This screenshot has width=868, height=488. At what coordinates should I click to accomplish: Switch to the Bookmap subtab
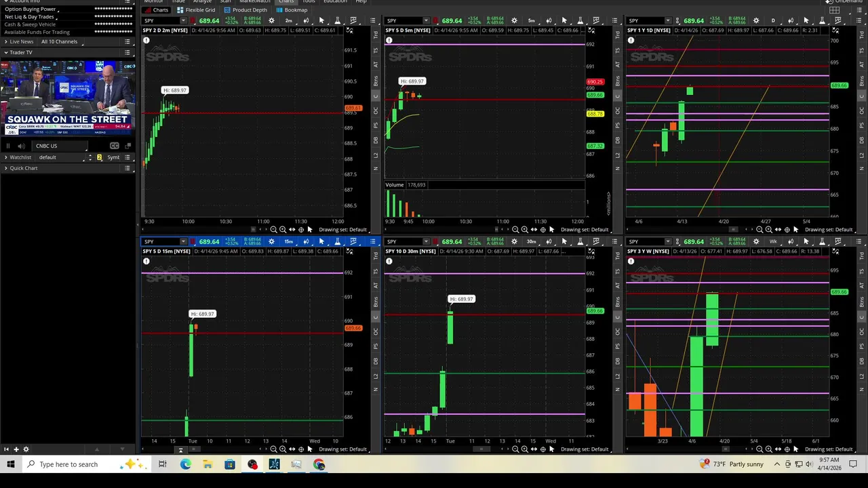coord(292,10)
